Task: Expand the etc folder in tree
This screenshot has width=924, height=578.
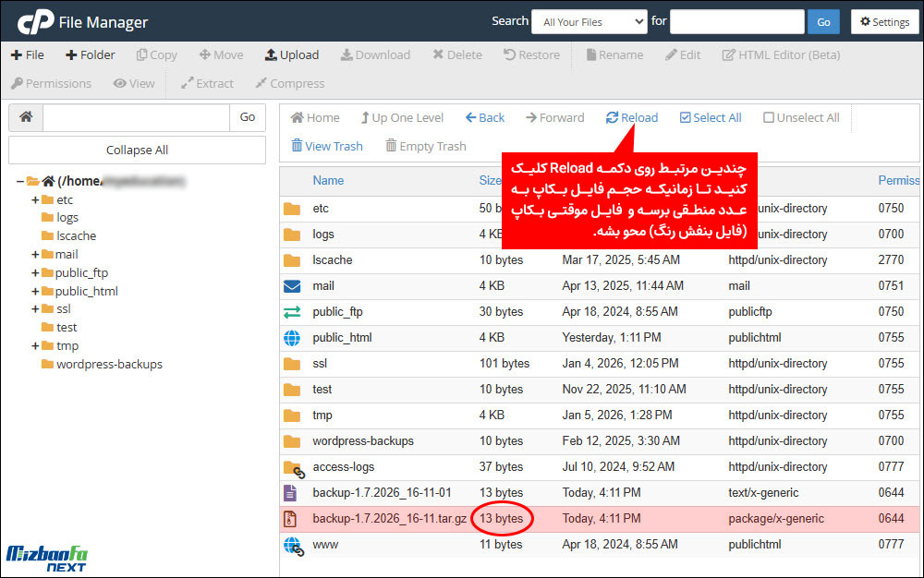Action: [35, 199]
